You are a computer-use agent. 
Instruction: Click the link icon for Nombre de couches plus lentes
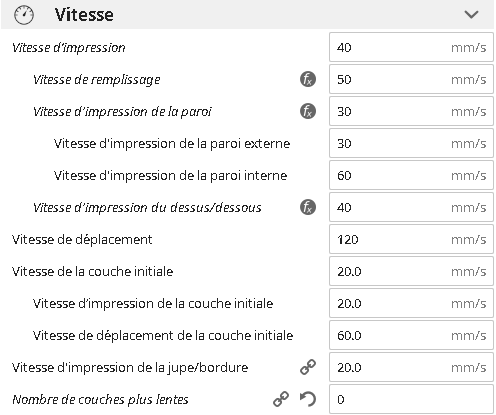(281, 399)
